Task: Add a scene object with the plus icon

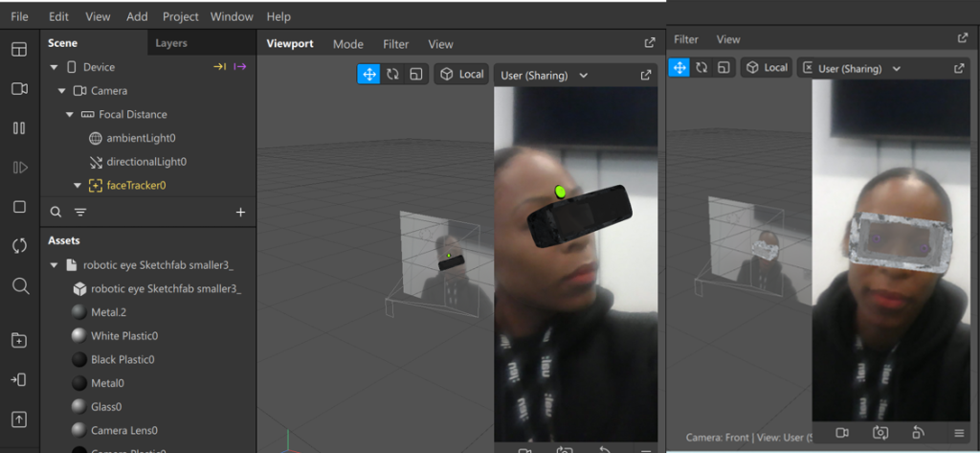Action: 240,212
